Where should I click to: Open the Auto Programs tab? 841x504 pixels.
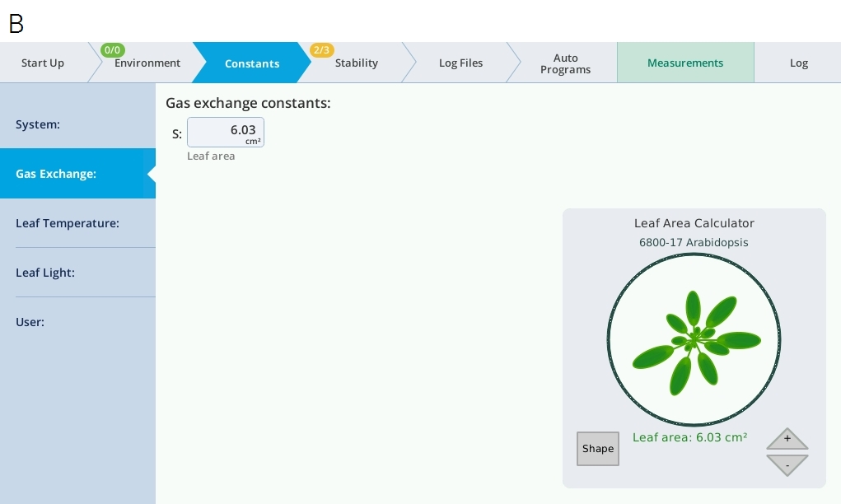click(x=565, y=63)
